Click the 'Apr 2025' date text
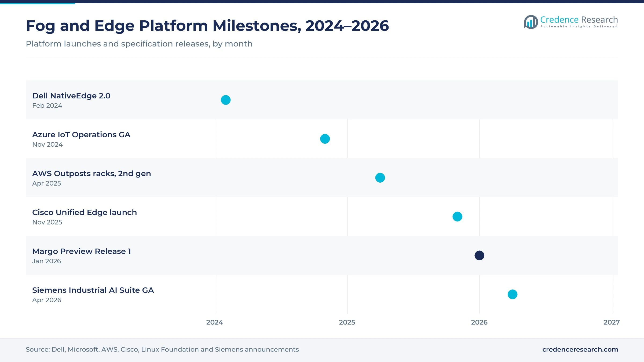The width and height of the screenshot is (644, 362). coord(47,183)
